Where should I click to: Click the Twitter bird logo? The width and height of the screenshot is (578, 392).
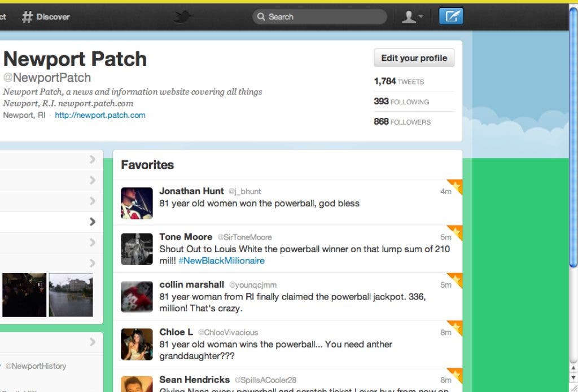[x=182, y=16]
